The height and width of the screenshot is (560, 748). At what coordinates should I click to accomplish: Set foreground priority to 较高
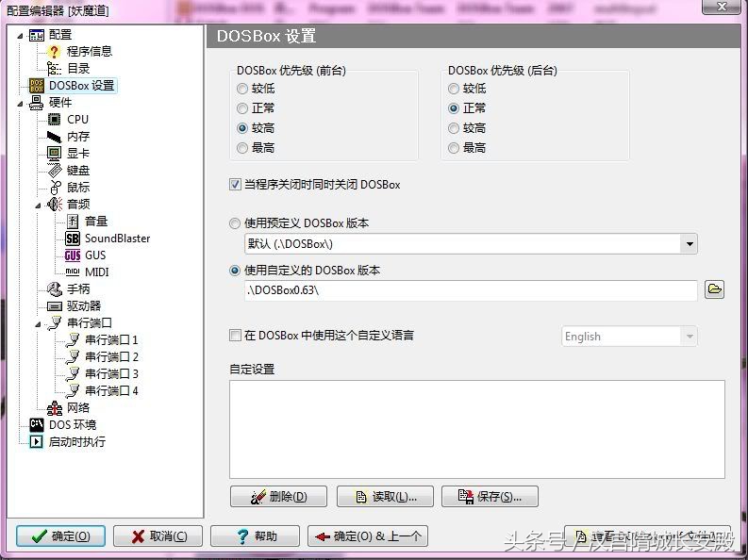pos(242,128)
